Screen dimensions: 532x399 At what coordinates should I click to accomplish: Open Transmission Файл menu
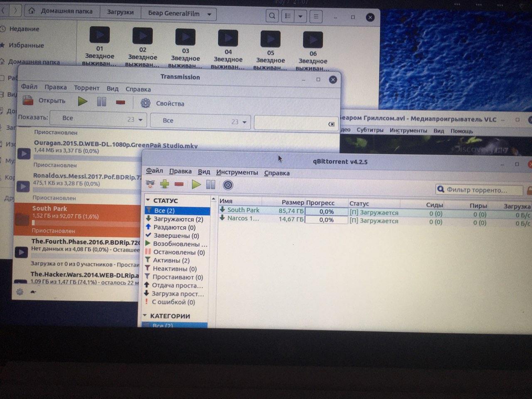click(x=30, y=86)
